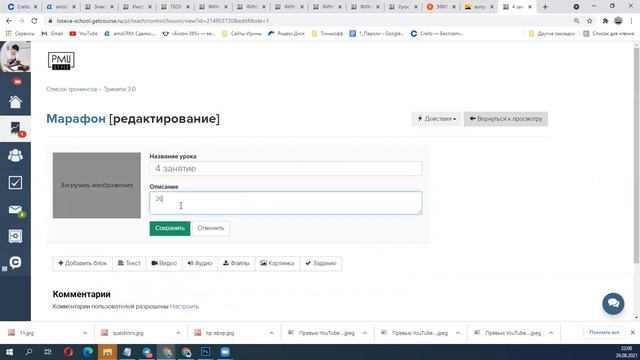Open the Сайты Ирины bookmark folder
The image size is (640, 360).
(x=242, y=33)
